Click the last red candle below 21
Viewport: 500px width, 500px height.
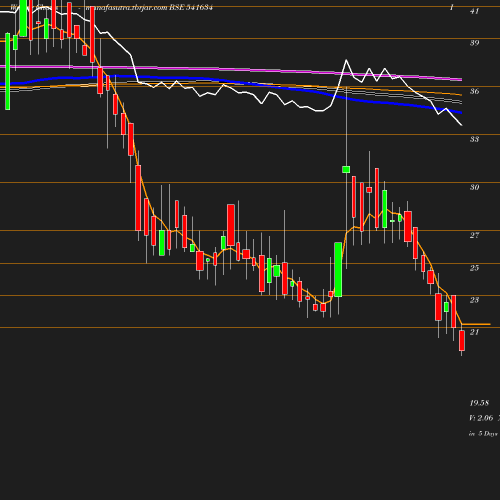pyautogui.click(x=462, y=340)
